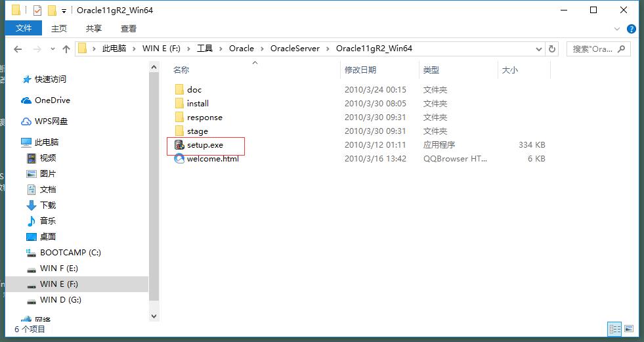Select the welcome.html file name
Viewport: 644px width, 342px height.
click(213, 158)
